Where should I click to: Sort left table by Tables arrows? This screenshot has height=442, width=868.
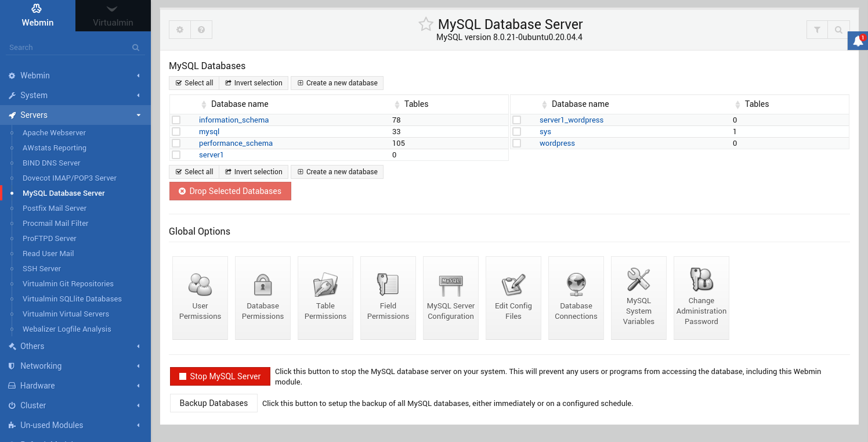coord(397,105)
